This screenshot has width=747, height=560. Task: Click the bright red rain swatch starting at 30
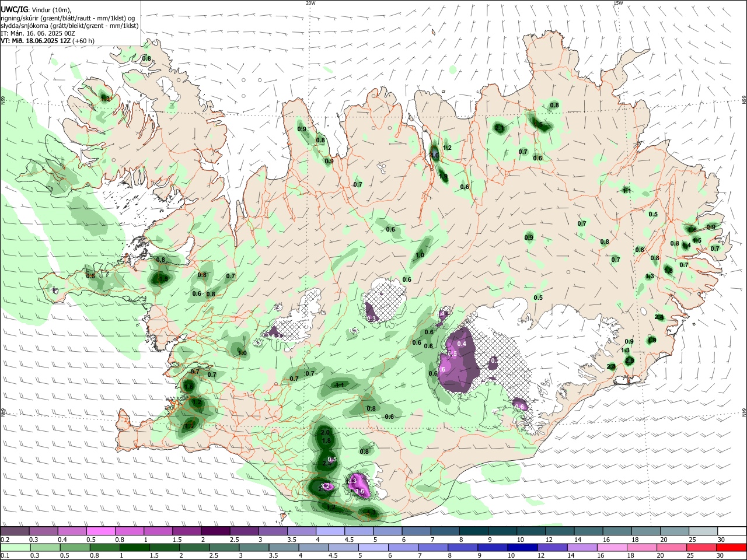click(x=732, y=547)
